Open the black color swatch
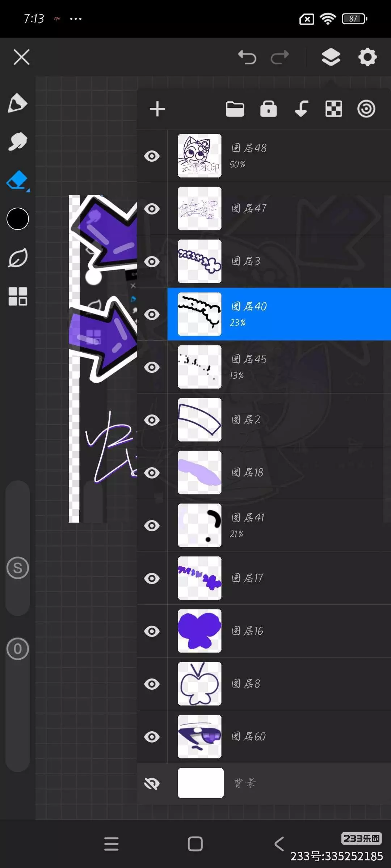 tap(18, 219)
